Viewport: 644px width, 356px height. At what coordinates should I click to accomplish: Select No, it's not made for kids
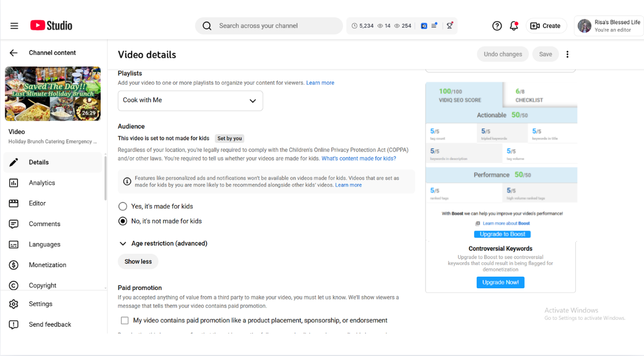(x=123, y=221)
